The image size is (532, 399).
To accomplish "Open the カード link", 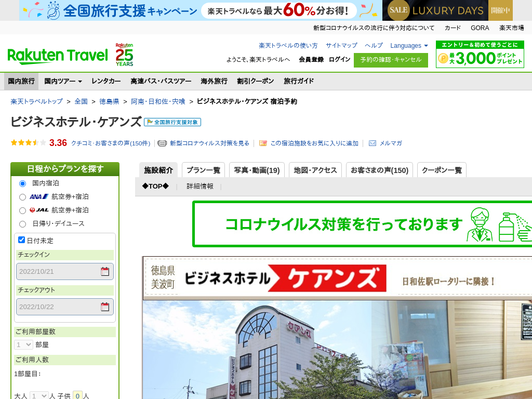I will click(x=453, y=28).
